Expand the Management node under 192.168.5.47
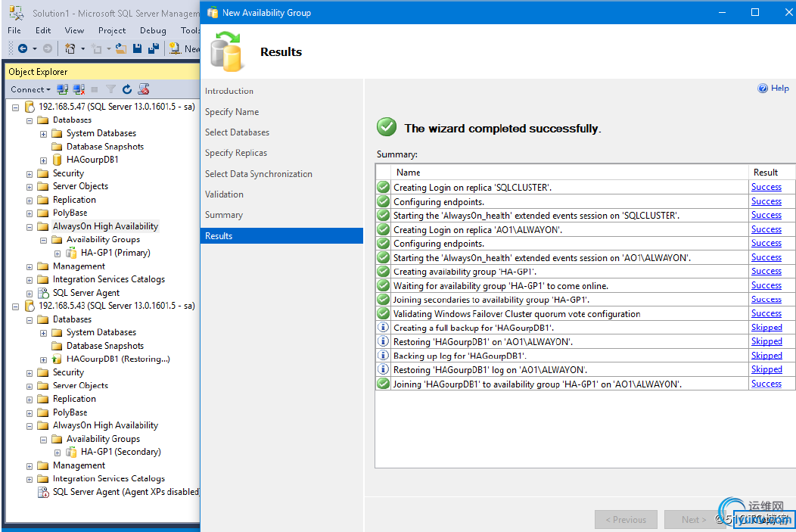Screen dimensions: 796x532 30,267
